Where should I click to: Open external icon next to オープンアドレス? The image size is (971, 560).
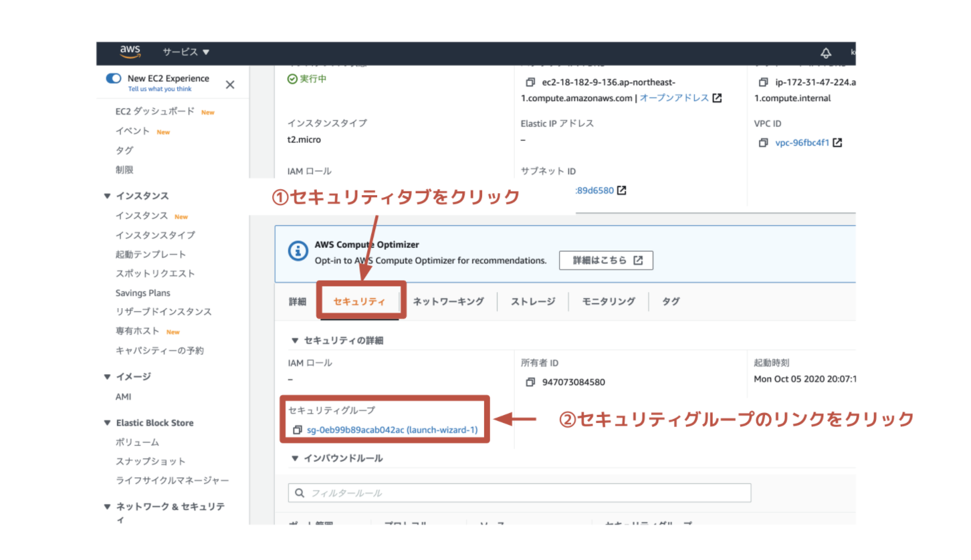[717, 98]
